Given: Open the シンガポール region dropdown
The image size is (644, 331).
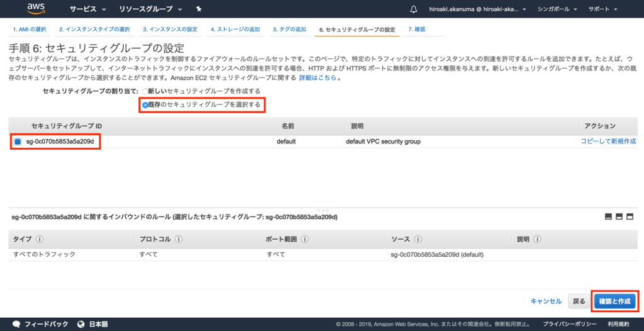Looking at the screenshot, I should 557,9.
